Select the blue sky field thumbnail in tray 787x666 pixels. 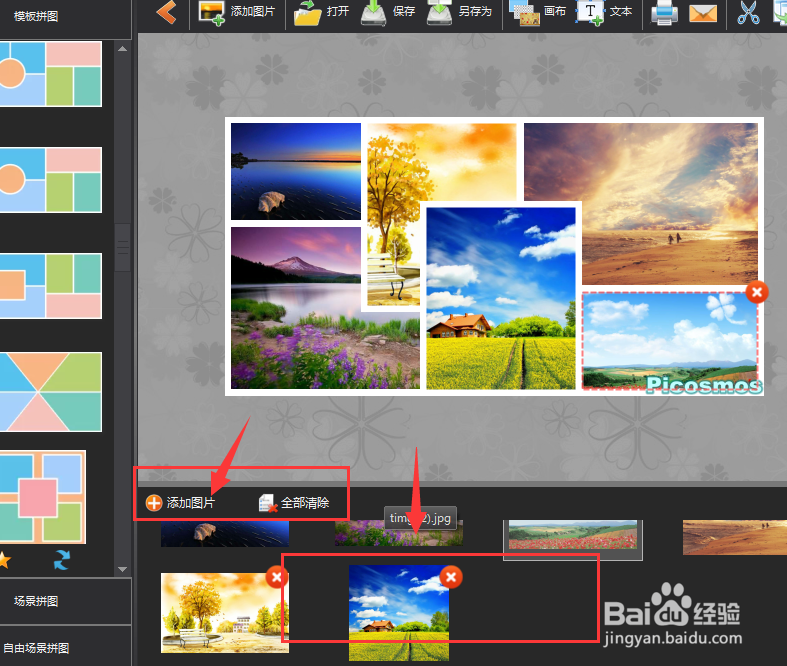(399, 613)
